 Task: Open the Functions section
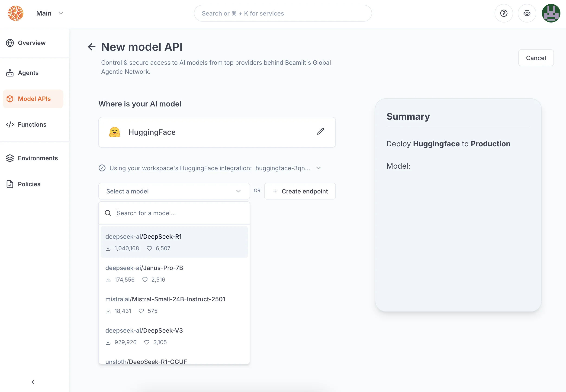coord(33,125)
